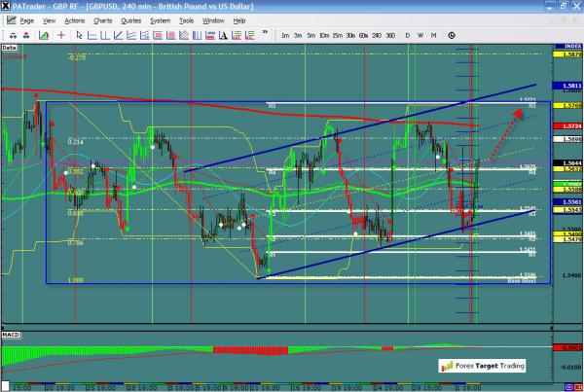Switch chart to 10m timeframe
Screen dimensions: 584x392
(x=324, y=35)
